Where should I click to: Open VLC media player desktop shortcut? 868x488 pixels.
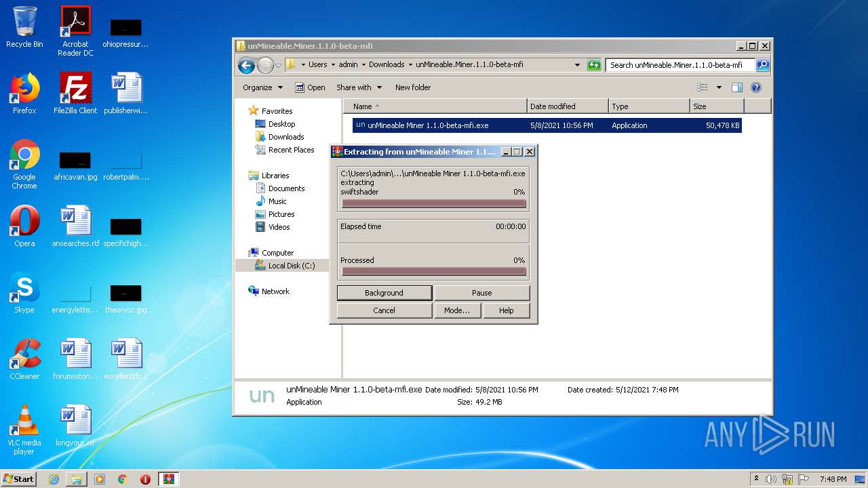tap(24, 430)
